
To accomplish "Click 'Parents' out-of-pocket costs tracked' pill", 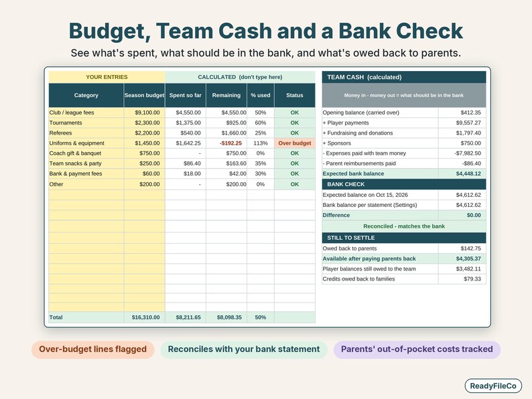I will pos(417,349).
